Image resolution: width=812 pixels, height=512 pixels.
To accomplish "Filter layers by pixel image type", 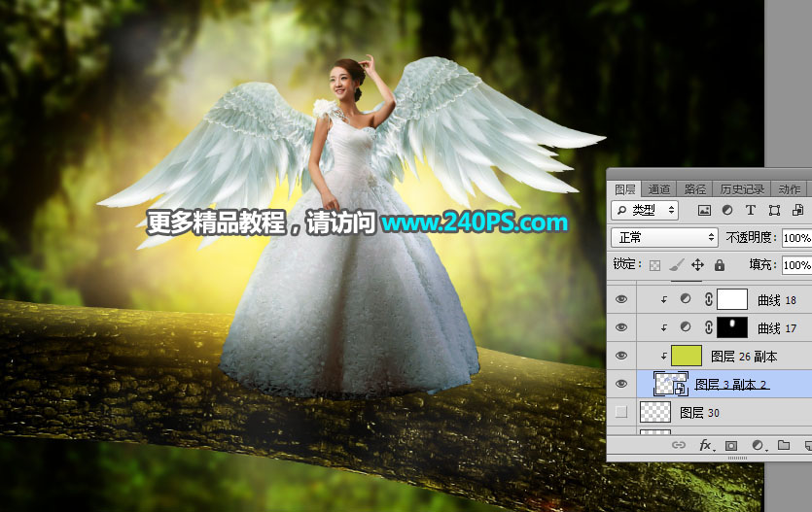I will 704,210.
